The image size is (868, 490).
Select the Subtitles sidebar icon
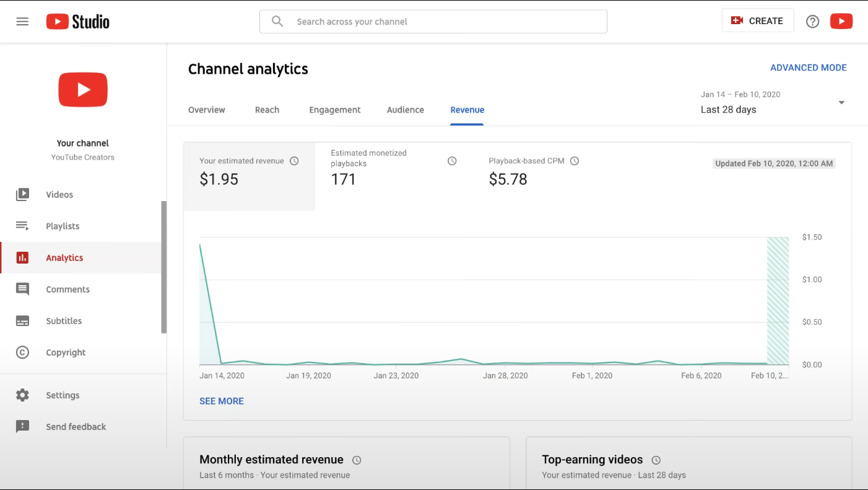point(22,320)
